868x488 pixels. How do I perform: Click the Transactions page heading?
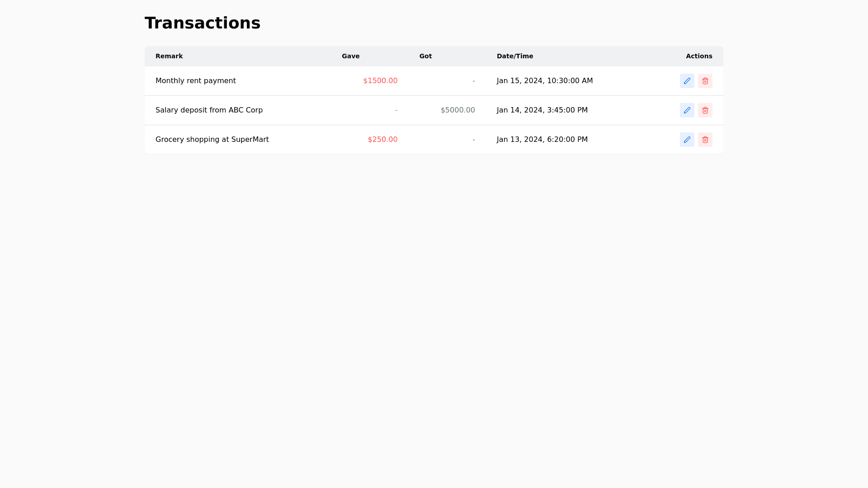click(202, 23)
